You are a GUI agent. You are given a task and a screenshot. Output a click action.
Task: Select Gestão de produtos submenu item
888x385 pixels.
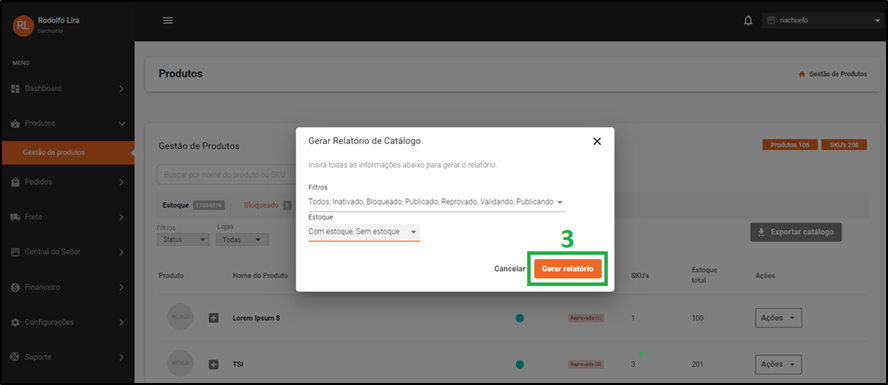pos(67,152)
